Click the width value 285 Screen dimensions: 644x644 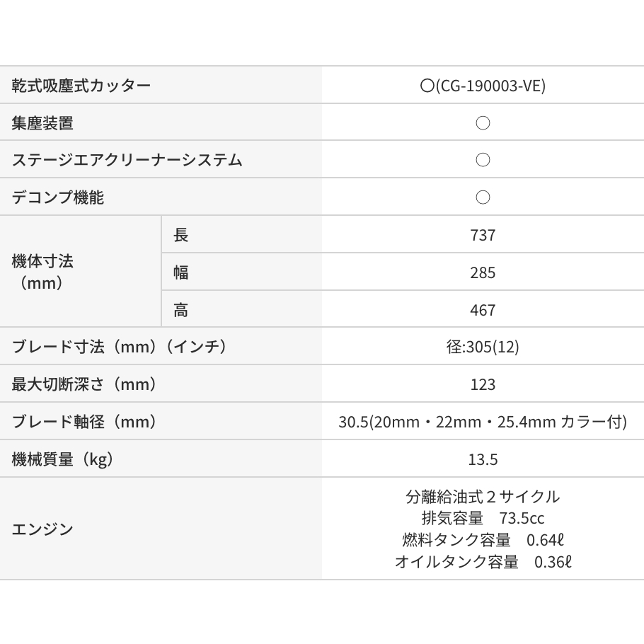coord(483,272)
